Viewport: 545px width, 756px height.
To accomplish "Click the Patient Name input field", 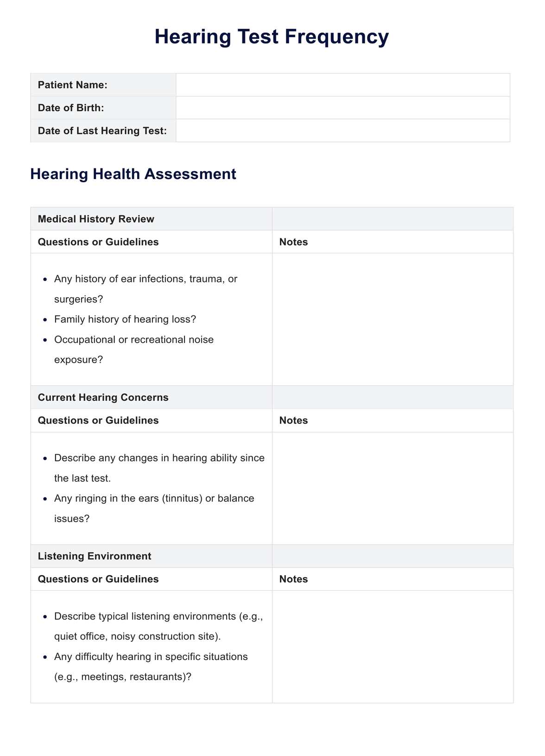I will point(342,85).
